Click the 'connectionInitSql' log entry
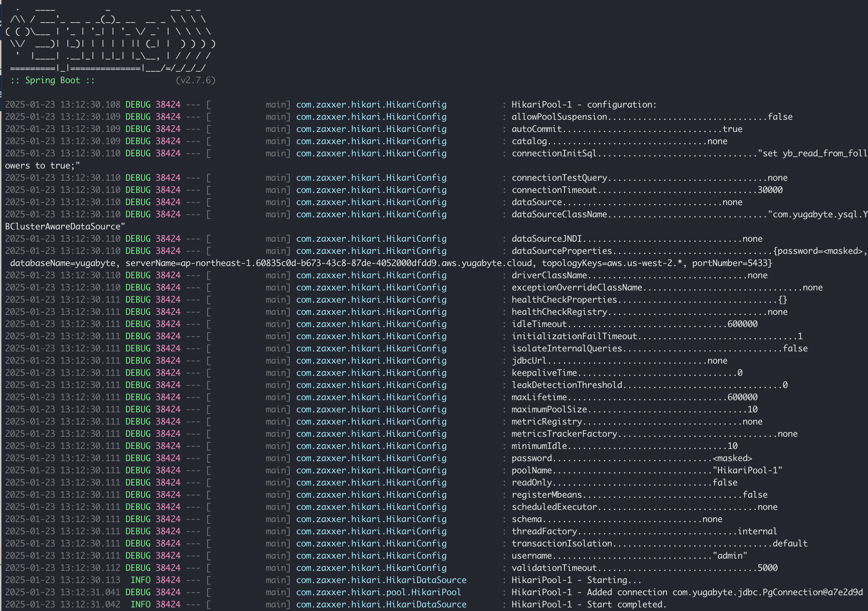The height and width of the screenshot is (611, 868). pyautogui.click(x=690, y=153)
